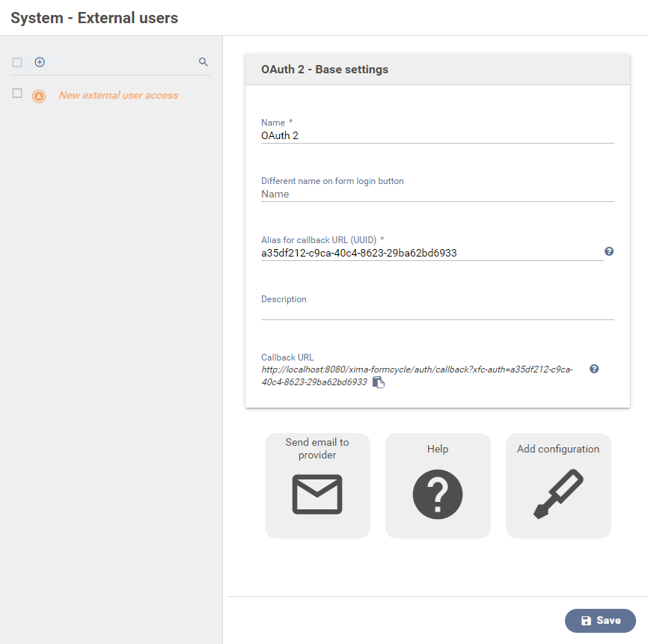Click the Alias for callback URL UUID field

pyautogui.click(x=432, y=253)
